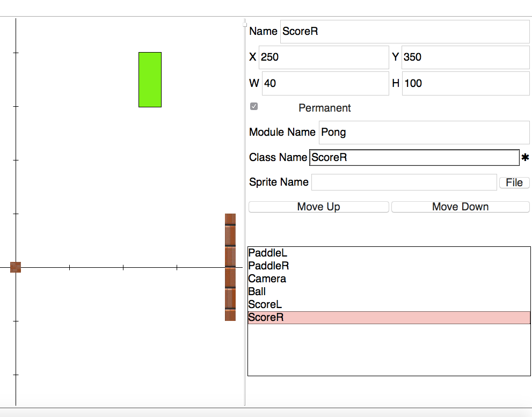Focus the W width field
Viewport: 532px width, 417px height.
point(325,84)
